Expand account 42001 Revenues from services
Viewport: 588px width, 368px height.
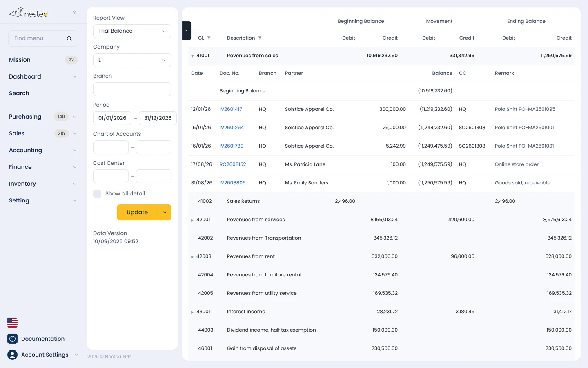click(x=192, y=220)
